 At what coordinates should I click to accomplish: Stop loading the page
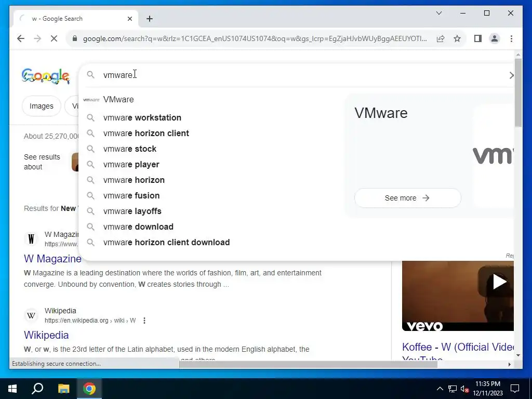coord(54,38)
